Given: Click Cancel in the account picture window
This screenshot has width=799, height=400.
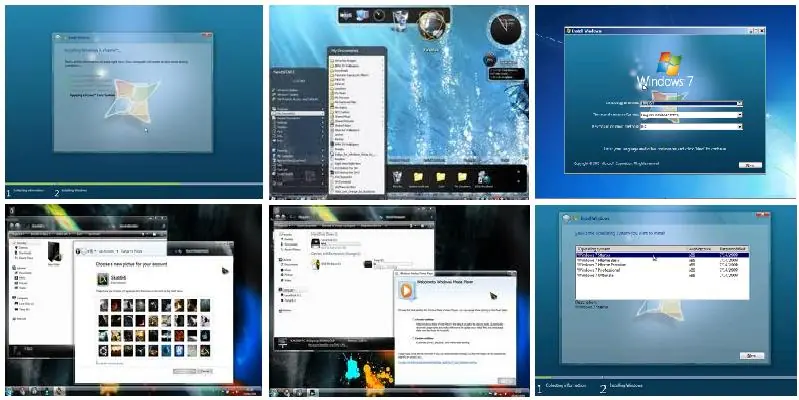Looking at the screenshot, I should 205,371.
